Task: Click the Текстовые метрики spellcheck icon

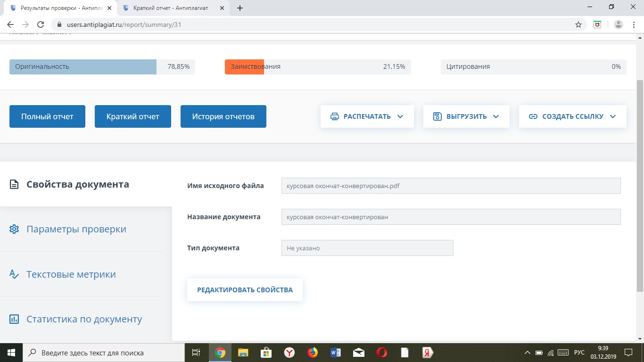Action: [14, 274]
